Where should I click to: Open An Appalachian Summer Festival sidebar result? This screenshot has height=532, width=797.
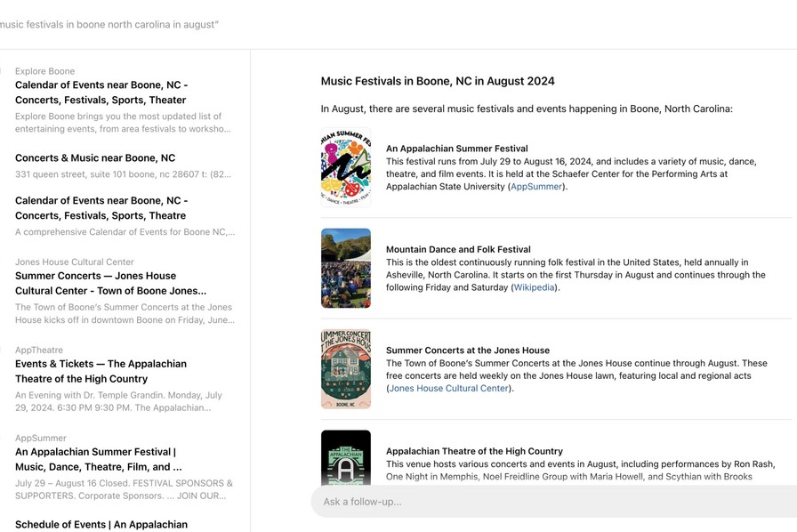click(x=98, y=459)
